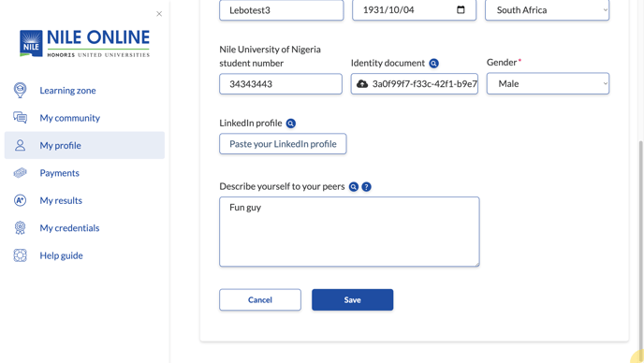
Task: Click the Payments cash icon
Action: pyautogui.click(x=21, y=173)
